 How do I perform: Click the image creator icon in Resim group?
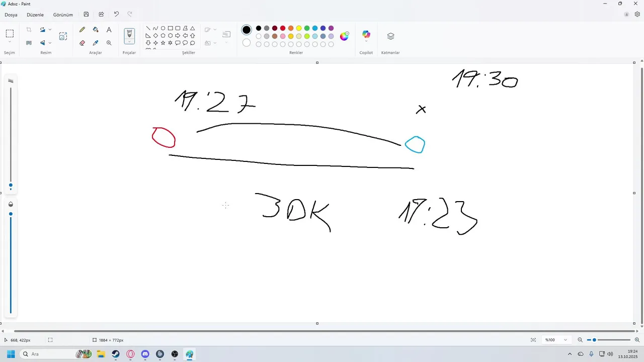click(63, 36)
